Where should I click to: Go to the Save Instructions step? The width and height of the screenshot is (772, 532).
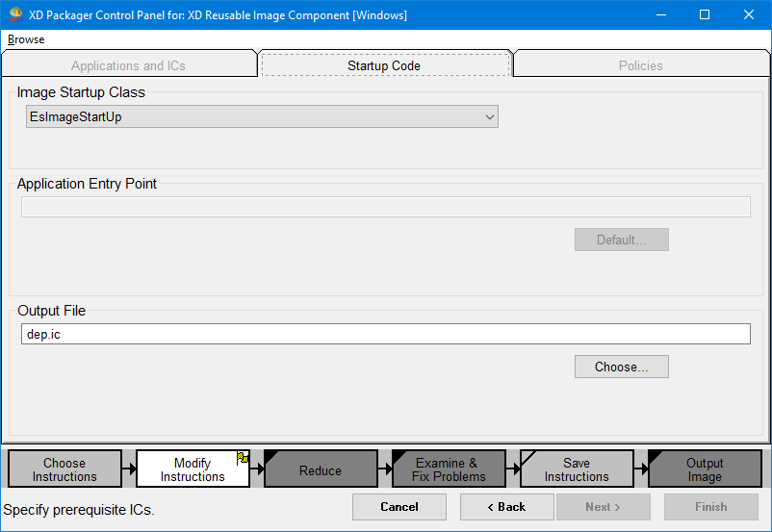577,469
